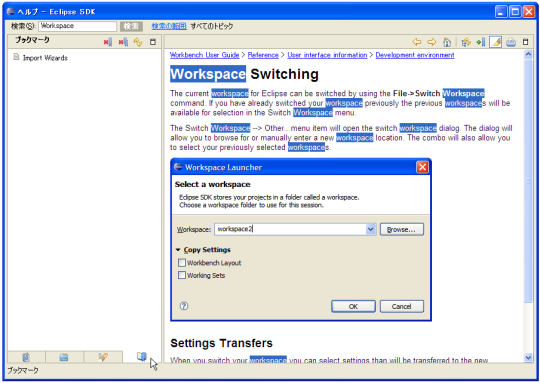
Task: Click the Bookmark Document toolbar icon
Action: pos(480,42)
